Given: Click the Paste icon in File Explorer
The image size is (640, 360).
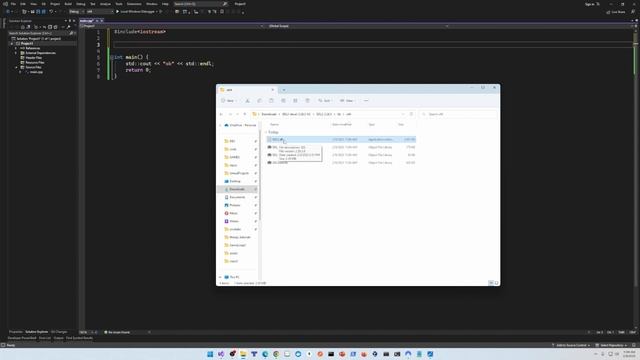Looking at the screenshot, I should tap(271, 101).
